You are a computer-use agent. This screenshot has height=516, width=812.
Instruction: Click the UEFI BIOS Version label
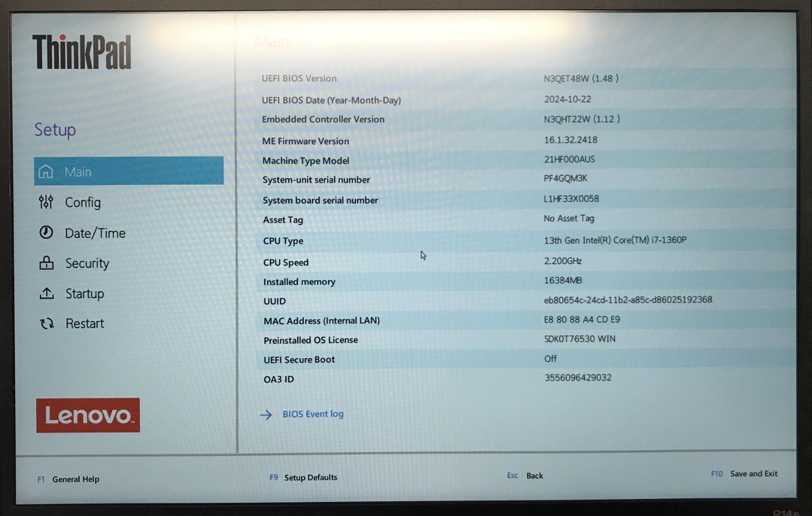click(x=299, y=78)
